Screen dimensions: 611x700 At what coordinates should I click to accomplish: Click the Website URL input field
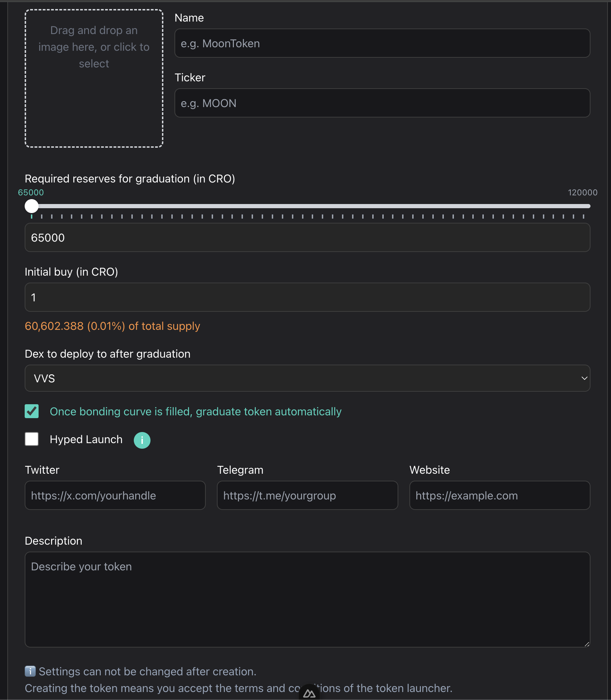[x=499, y=496]
